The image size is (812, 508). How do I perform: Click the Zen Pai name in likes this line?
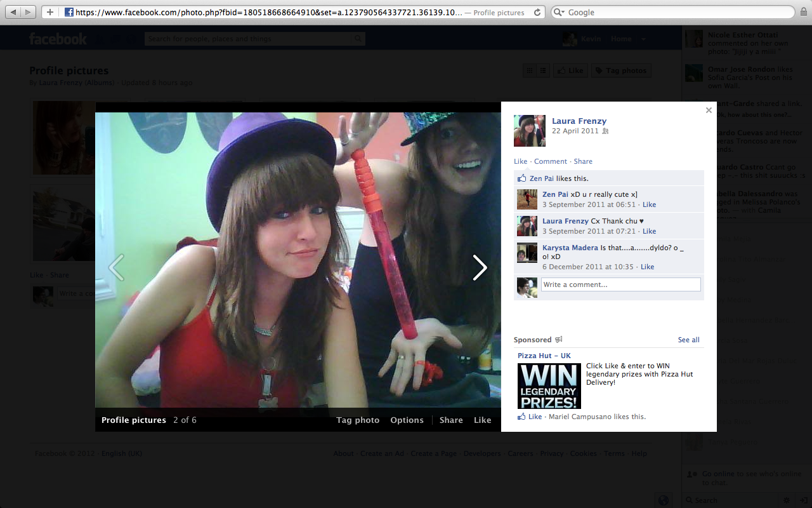coord(542,178)
